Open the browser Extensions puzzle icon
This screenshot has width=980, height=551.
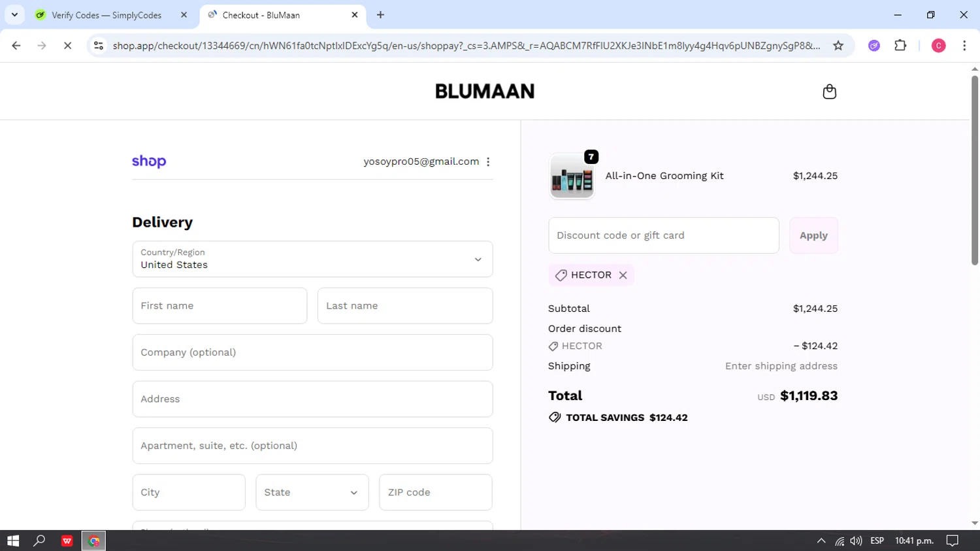(x=900, y=46)
